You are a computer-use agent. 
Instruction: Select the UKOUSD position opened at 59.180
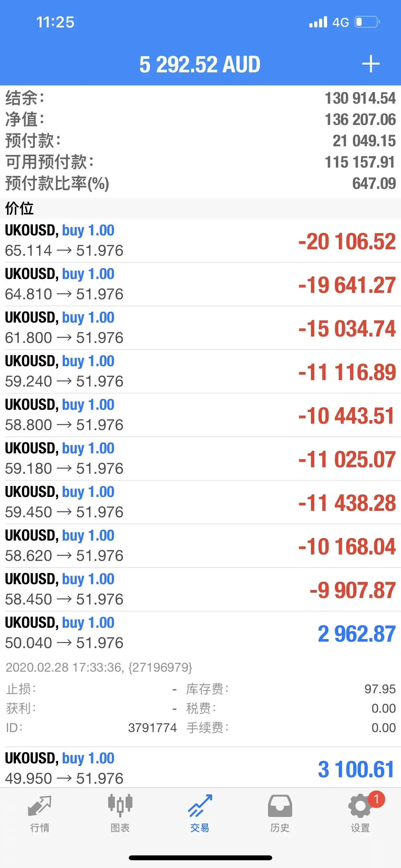pos(200,459)
